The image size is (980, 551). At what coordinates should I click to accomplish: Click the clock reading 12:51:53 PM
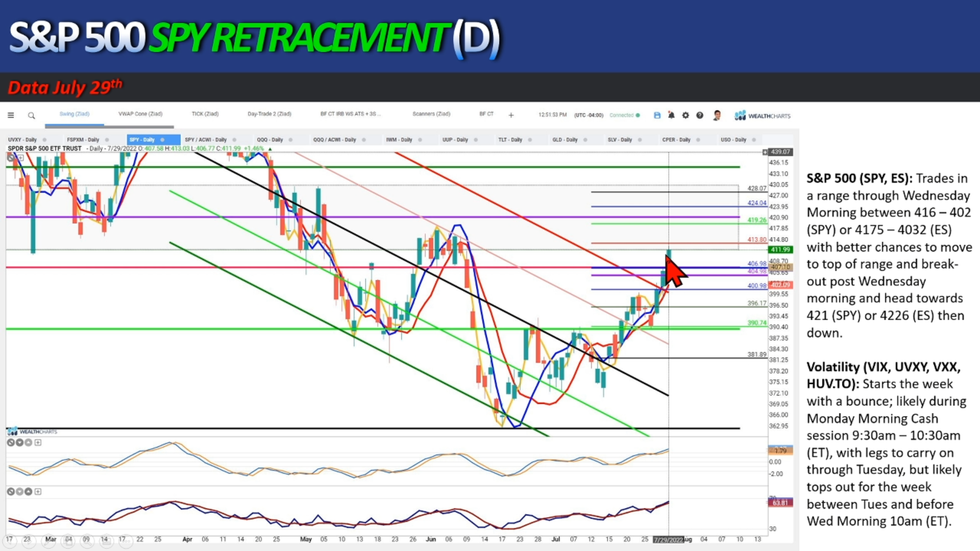coord(552,115)
